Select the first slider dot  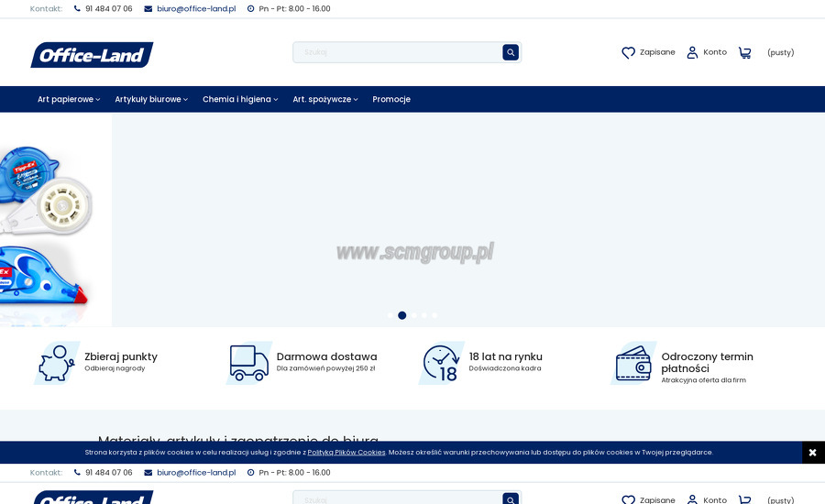[x=390, y=315]
